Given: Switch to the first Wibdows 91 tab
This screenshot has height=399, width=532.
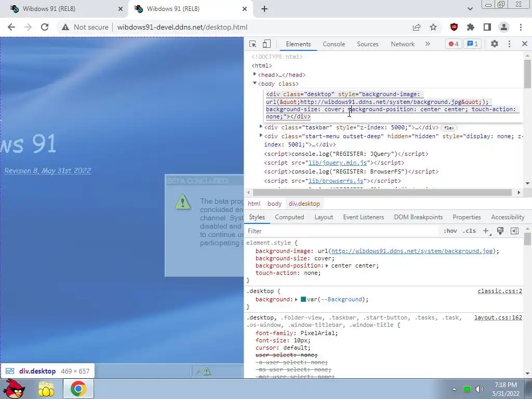Looking at the screenshot, I should click(x=64, y=9).
